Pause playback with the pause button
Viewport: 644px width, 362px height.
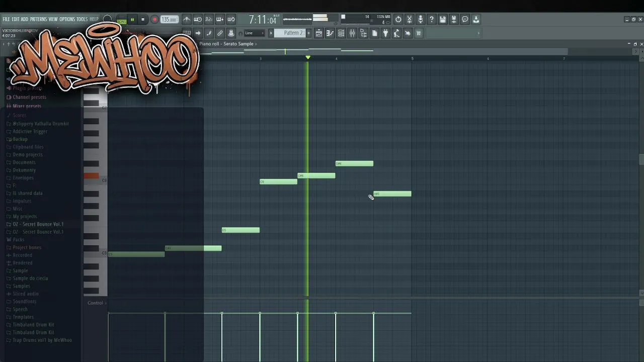click(132, 20)
